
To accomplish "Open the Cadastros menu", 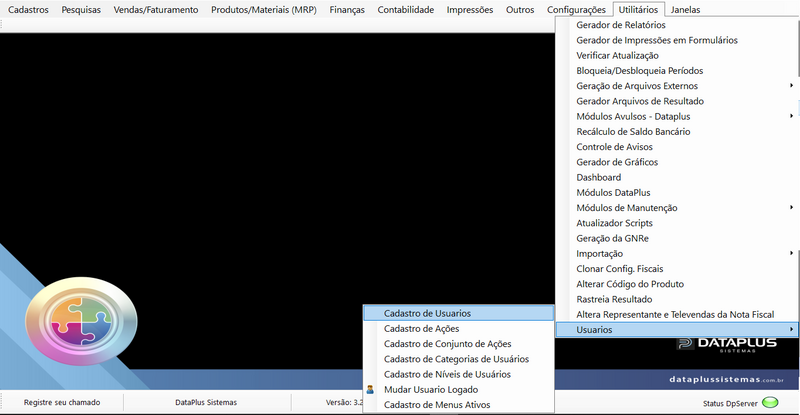I will point(29,10).
